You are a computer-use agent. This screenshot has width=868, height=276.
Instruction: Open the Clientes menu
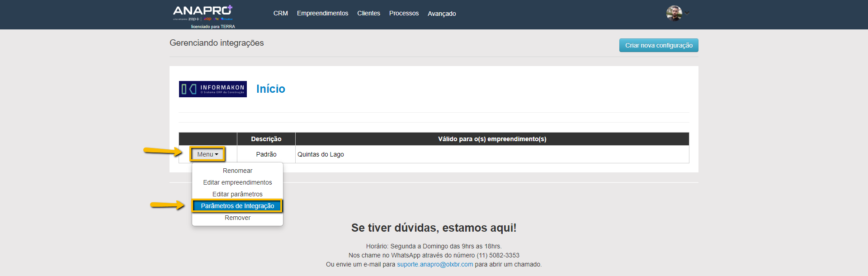(x=368, y=14)
